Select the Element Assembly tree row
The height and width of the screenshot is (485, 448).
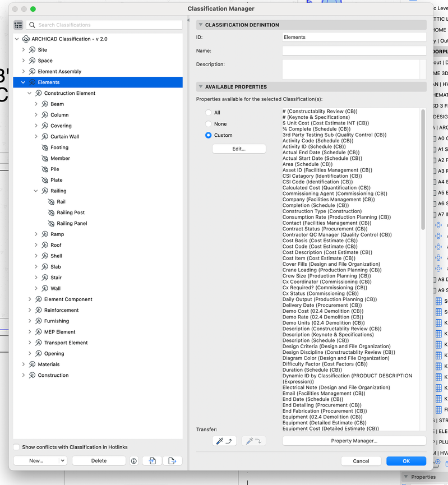pos(98,71)
